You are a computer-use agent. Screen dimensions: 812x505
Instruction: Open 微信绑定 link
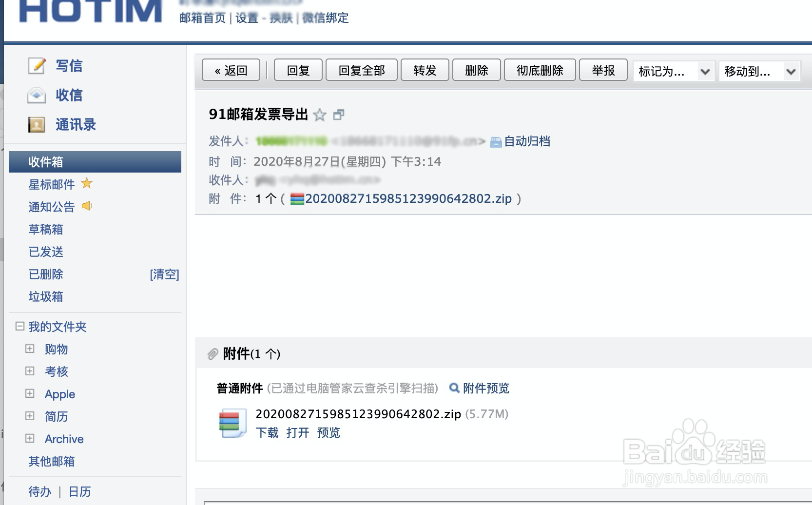(325, 18)
